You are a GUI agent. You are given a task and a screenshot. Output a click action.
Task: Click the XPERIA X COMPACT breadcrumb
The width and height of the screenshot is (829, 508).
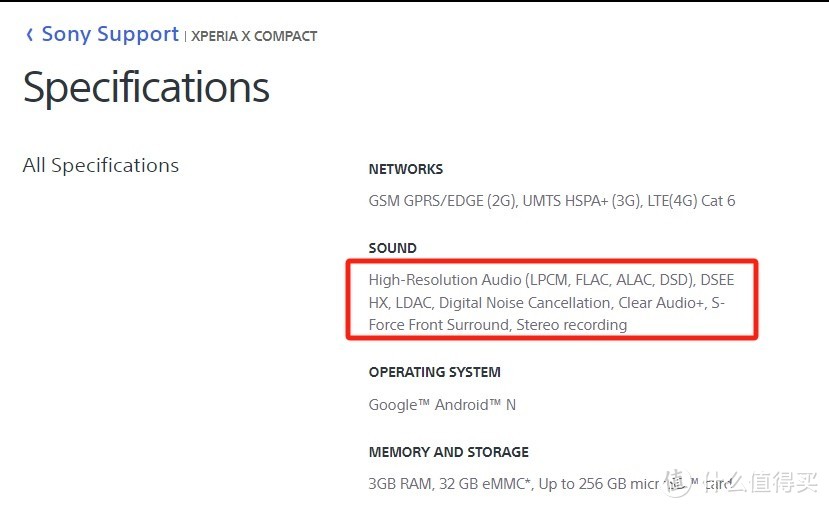pos(254,37)
